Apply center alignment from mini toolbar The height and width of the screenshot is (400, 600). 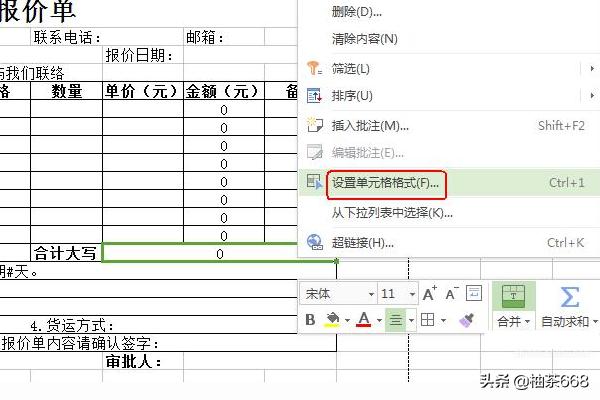pyautogui.click(x=395, y=320)
